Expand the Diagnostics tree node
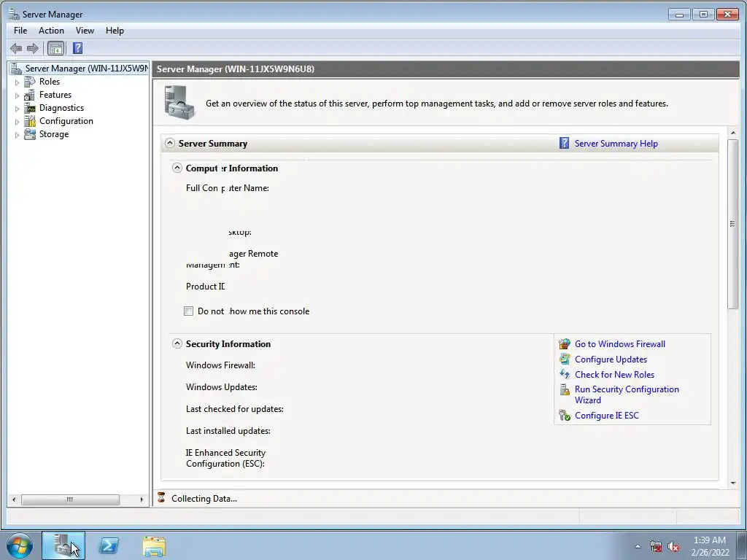Viewport: 747px width, 560px height. (x=18, y=109)
